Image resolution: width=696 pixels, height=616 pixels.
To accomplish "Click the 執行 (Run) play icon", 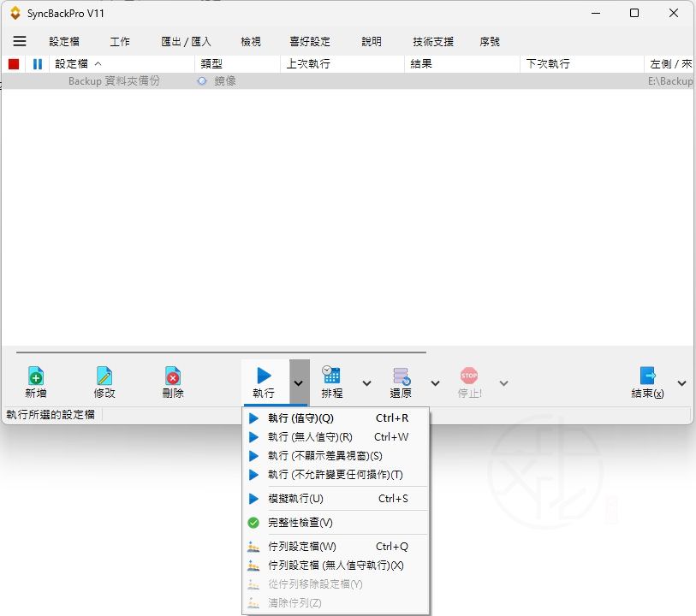I will (x=264, y=376).
